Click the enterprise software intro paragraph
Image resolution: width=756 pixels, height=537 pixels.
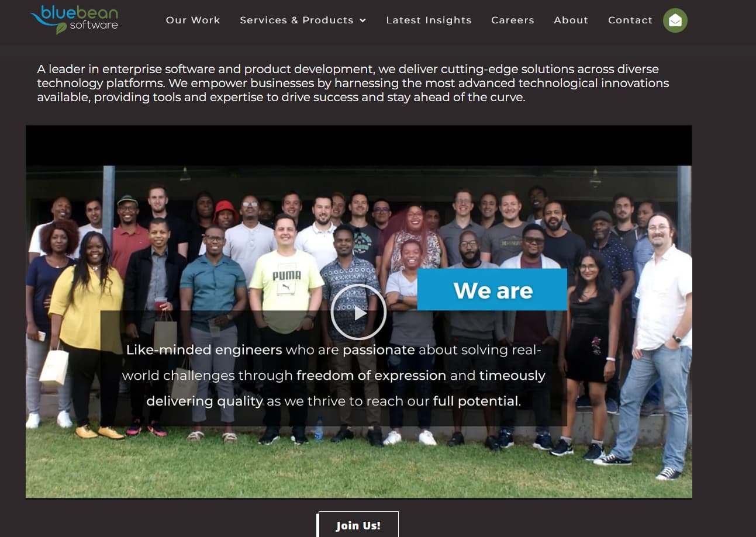click(353, 83)
